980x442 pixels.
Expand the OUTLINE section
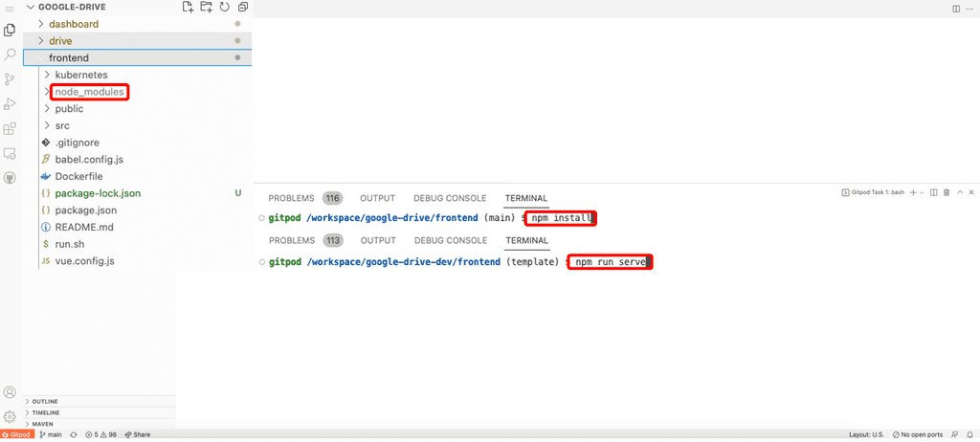pyautogui.click(x=44, y=401)
